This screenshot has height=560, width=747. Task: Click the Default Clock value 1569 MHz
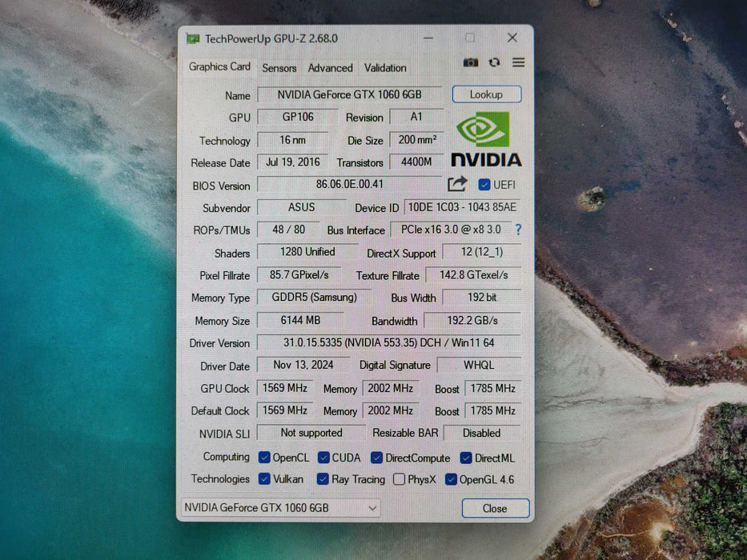point(285,410)
